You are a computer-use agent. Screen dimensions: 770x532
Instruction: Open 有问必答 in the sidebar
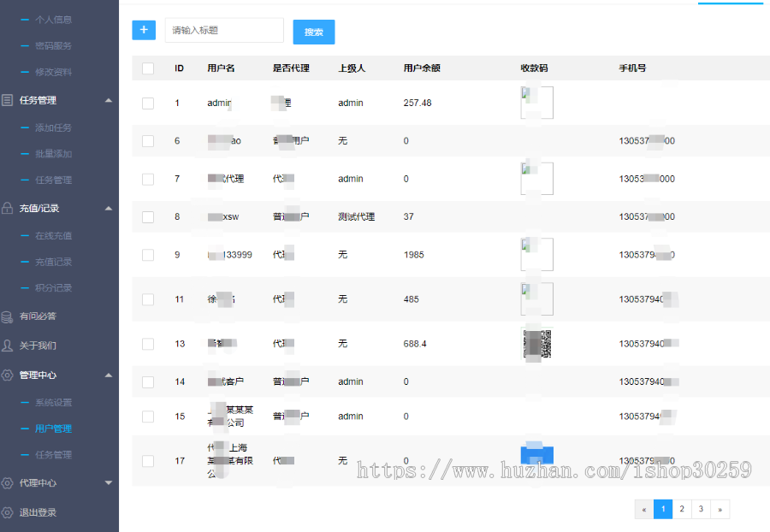point(38,316)
